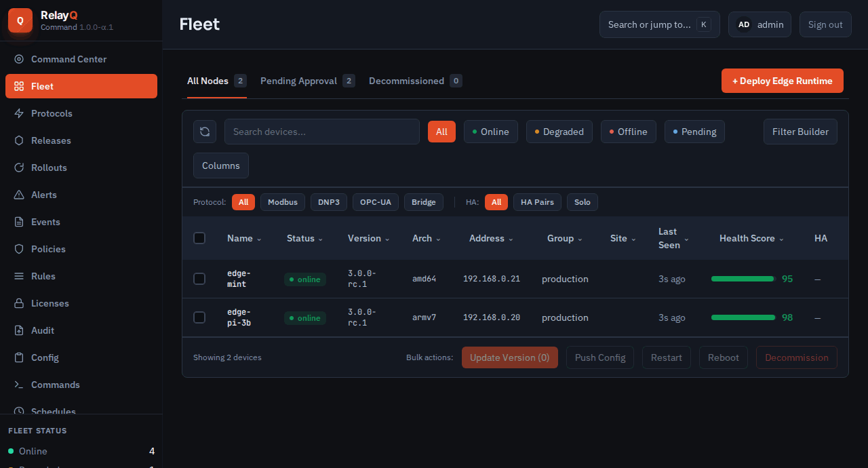Sort by the Health Score column
Viewport: 868px width, 468px height.
[x=751, y=238]
